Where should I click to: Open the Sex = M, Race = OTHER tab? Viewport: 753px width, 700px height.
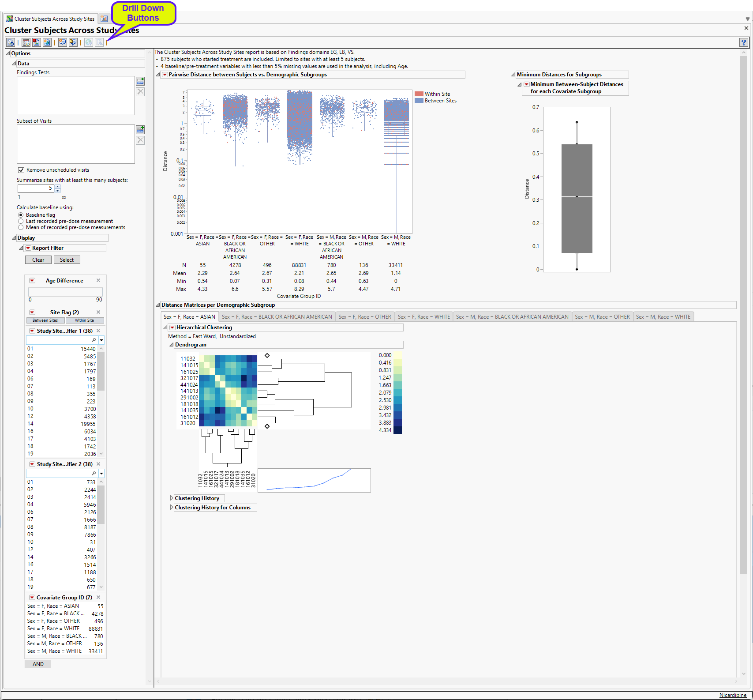point(602,317)
